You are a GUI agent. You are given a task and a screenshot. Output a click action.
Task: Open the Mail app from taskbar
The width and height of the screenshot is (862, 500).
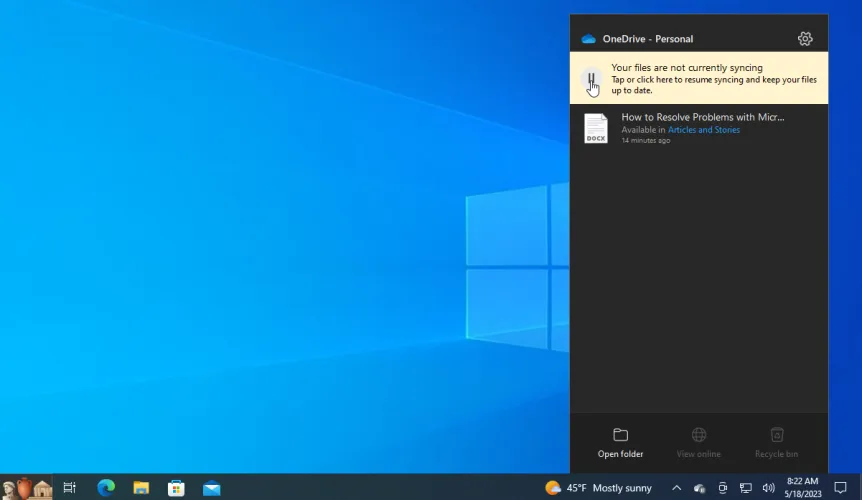pos(211,488)
